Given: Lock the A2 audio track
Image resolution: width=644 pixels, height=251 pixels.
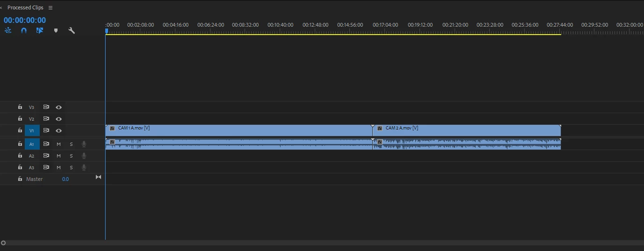Looking at the screenshot, I should pos(20,156).
